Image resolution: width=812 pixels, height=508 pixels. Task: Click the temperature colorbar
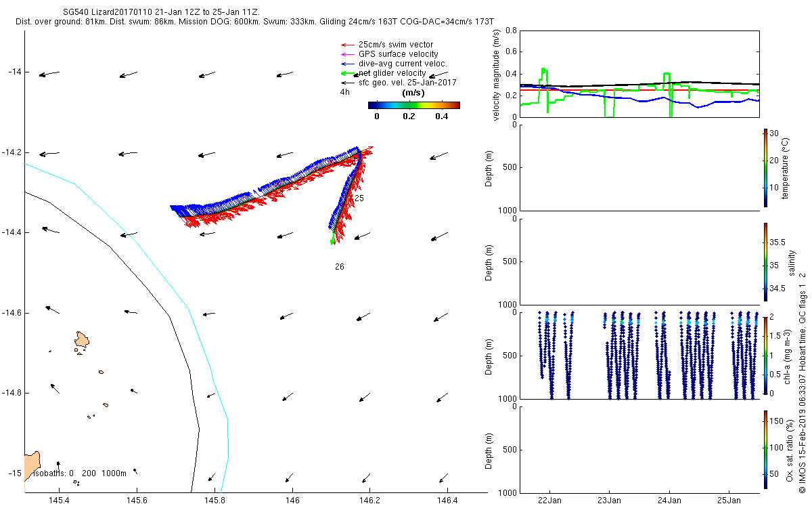click(765, 167)
